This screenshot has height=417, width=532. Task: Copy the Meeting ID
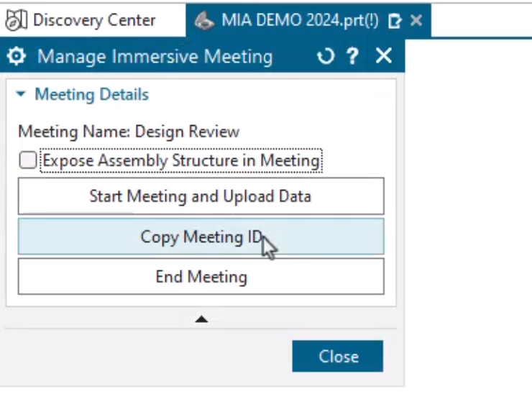201,237
